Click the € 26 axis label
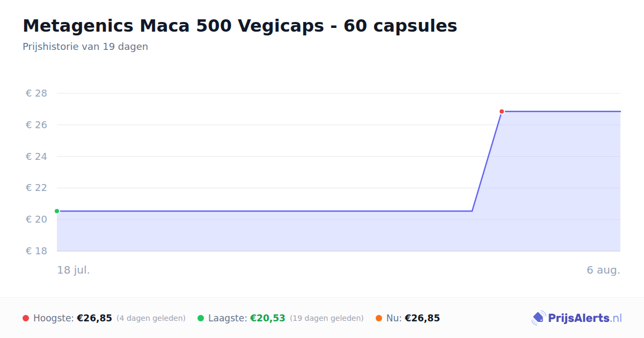 point(36,125)
